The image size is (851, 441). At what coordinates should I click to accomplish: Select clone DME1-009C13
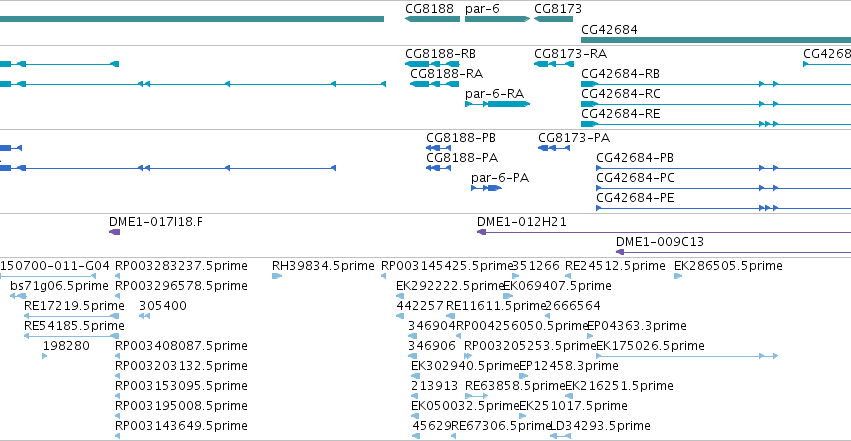point(733,252)
